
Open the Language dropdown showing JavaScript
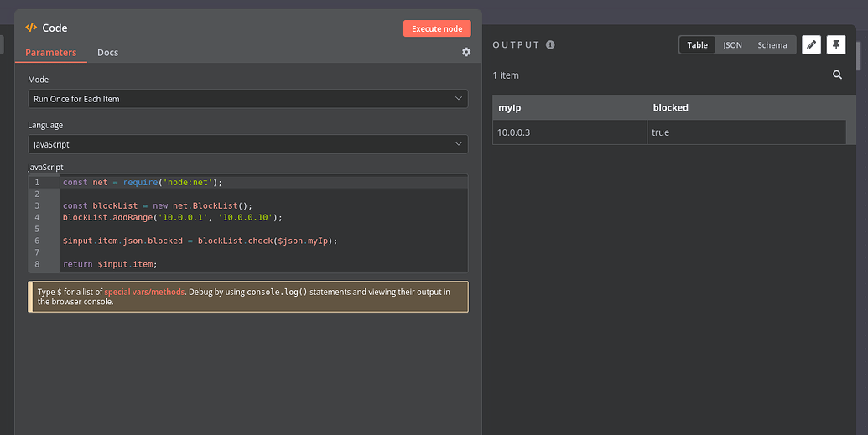[x=248, y=144]
